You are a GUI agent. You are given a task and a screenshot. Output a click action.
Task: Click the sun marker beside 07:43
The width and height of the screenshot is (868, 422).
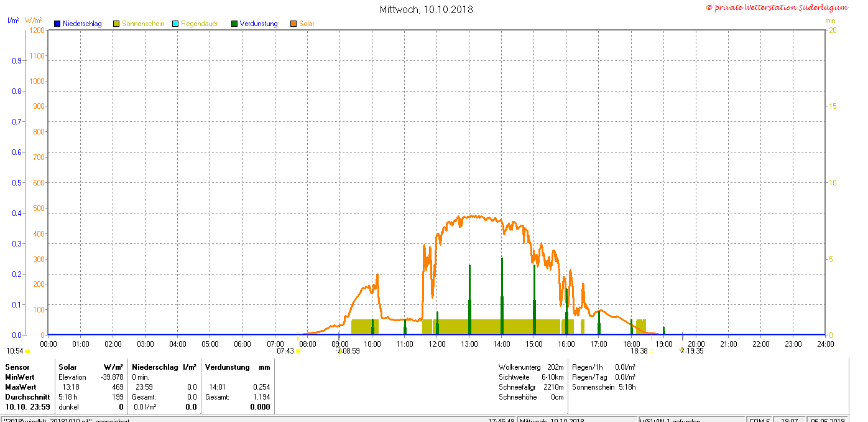coord(298,351)
